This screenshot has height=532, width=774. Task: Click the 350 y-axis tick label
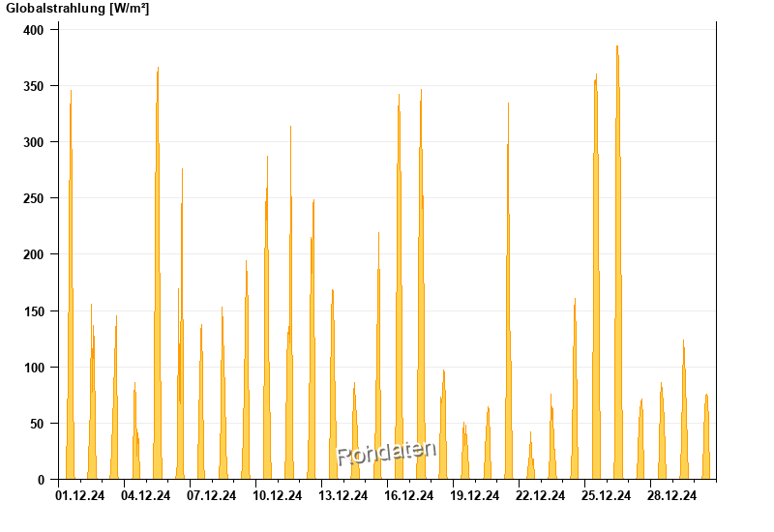tap(34, 86)
